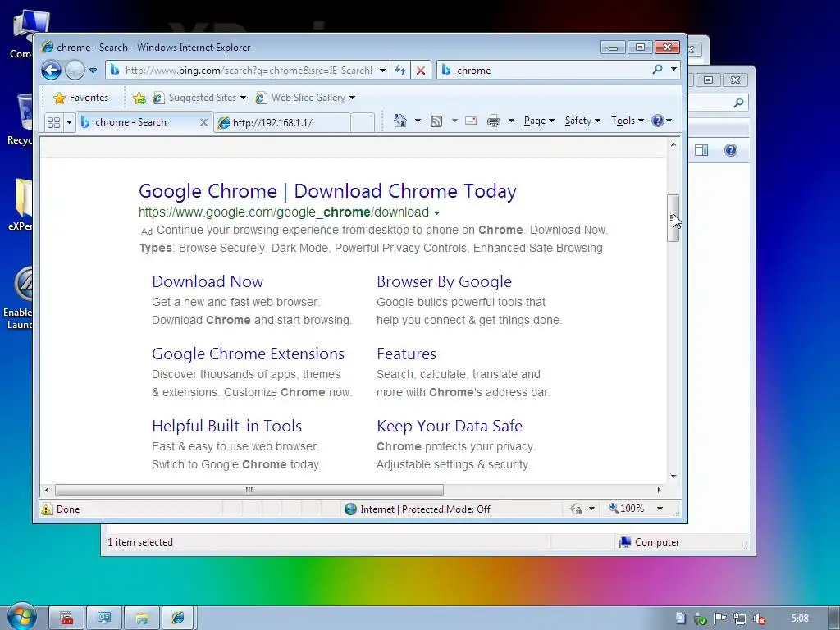Click the horizontal scrollbar left arrow
This screenshot has width=840, height=630.
pos(47,490)
